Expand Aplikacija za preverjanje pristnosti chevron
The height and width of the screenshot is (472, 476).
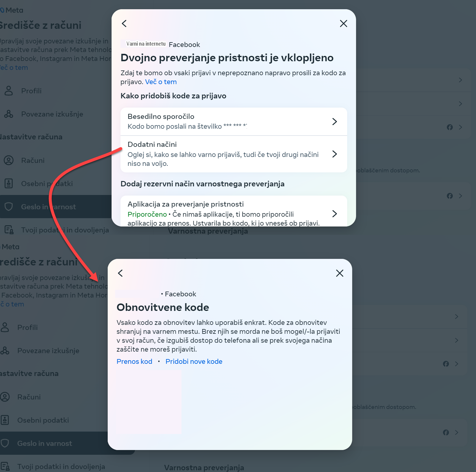[x=335, y=213]
